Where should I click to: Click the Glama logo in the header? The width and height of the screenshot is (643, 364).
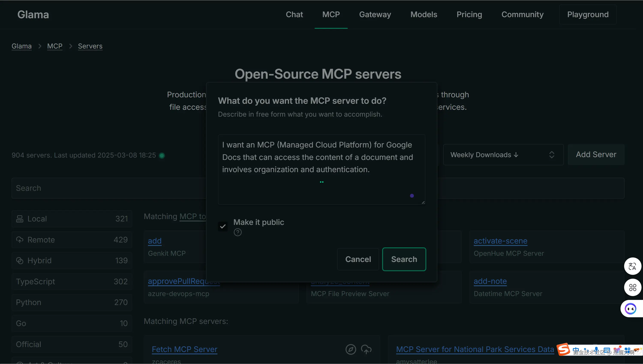click(33, 15)
